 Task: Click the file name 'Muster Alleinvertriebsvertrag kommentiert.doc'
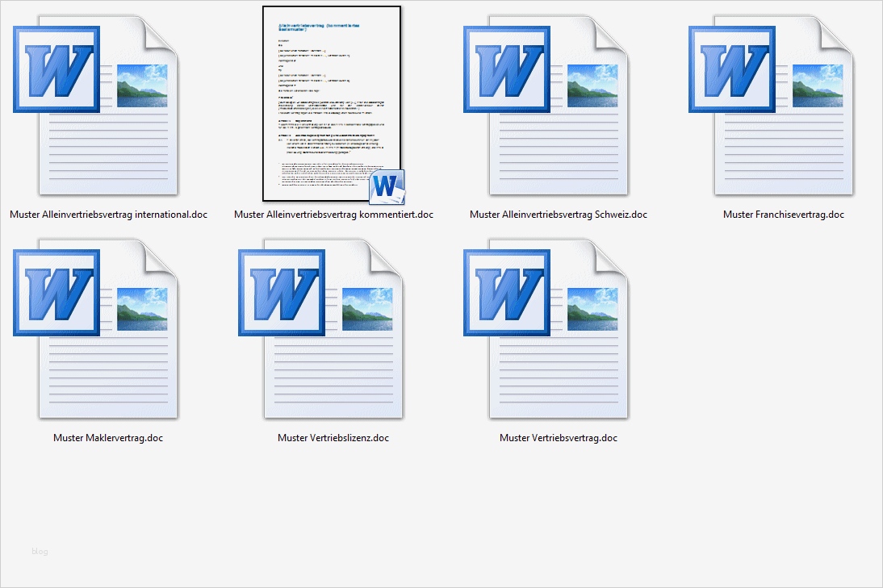click(333, 215)
